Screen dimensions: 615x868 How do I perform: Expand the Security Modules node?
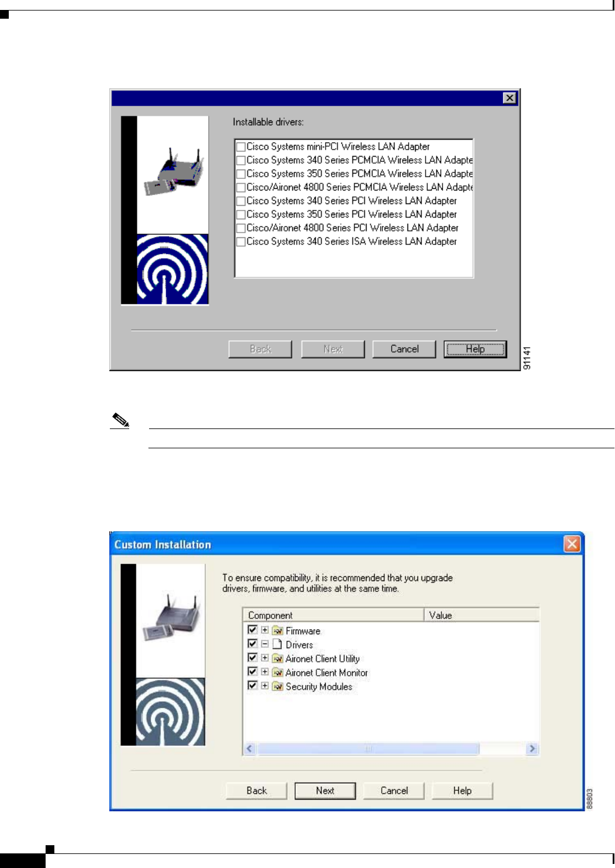click(x=265, y=686)
